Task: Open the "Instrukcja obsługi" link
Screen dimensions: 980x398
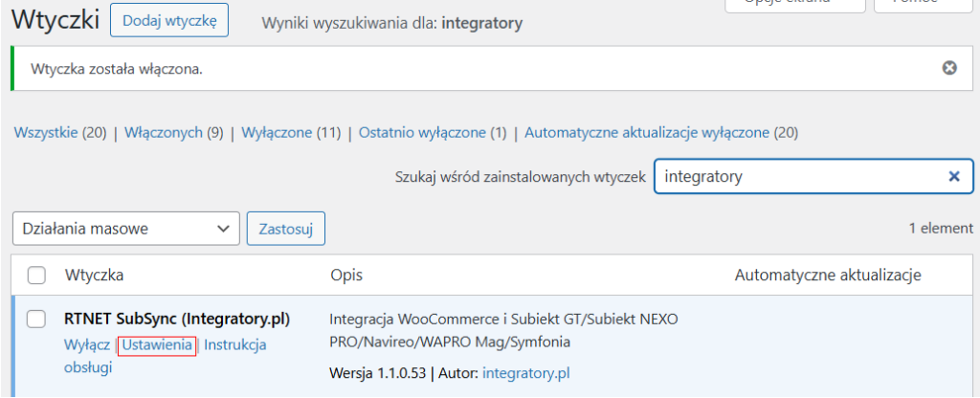Action: (x=234, y=345)
